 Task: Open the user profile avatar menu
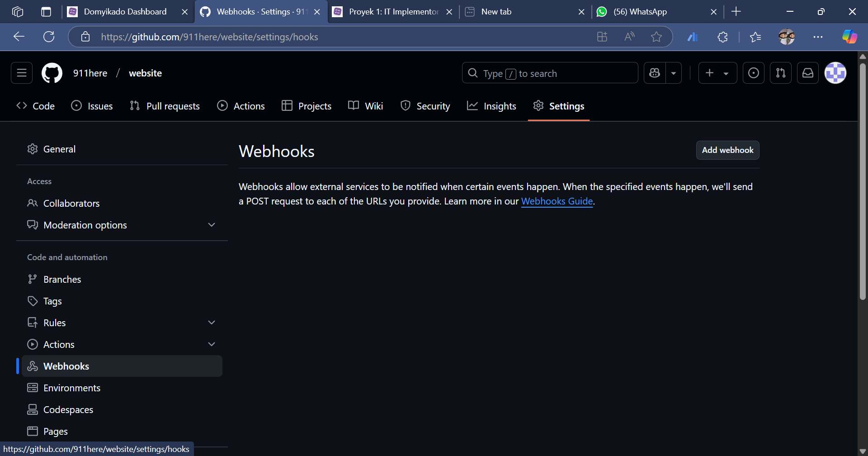pos(835,73)
